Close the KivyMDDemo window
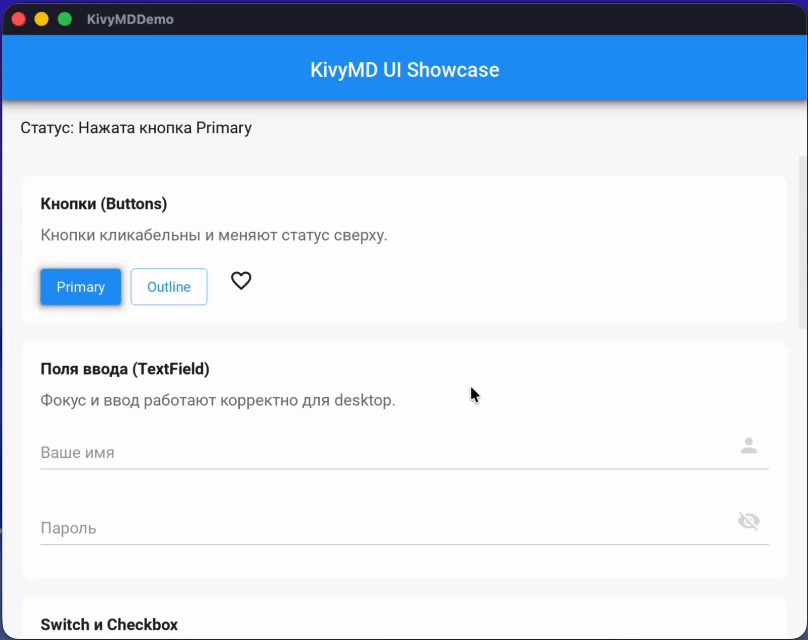808x640 pixels. pyautogui.click(x=18, y=19)
